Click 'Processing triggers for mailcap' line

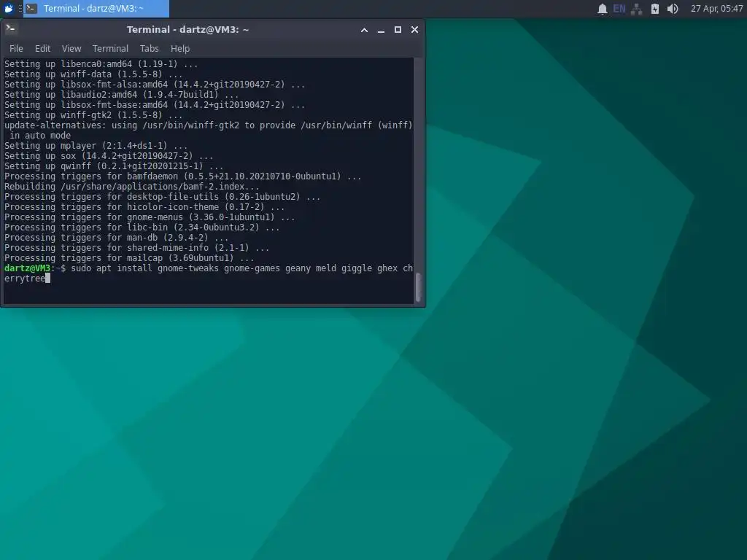coord(129,258)
